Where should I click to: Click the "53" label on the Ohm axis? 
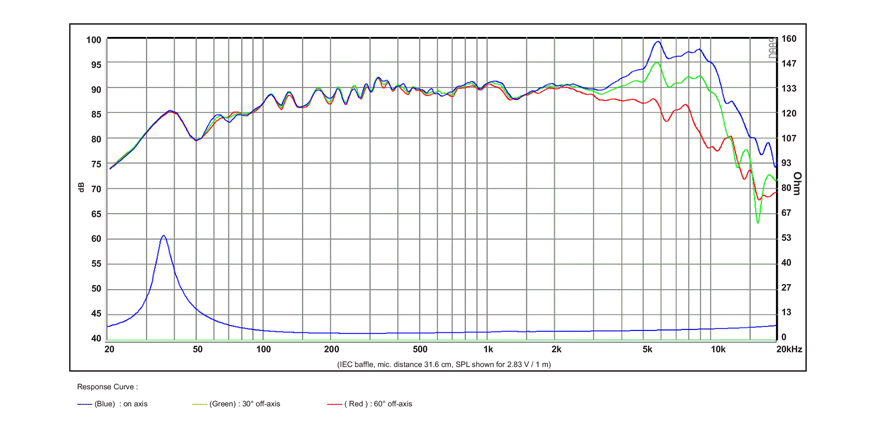(786, 238)
